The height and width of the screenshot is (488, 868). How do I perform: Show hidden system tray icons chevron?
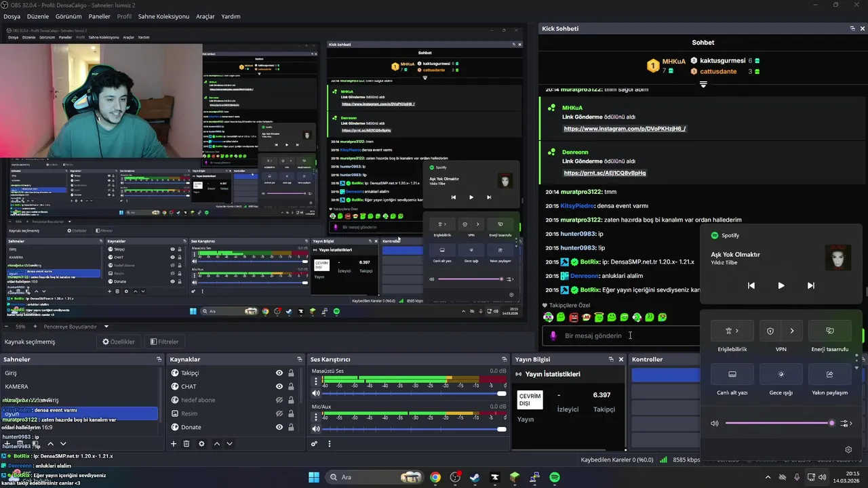point(768,477)
